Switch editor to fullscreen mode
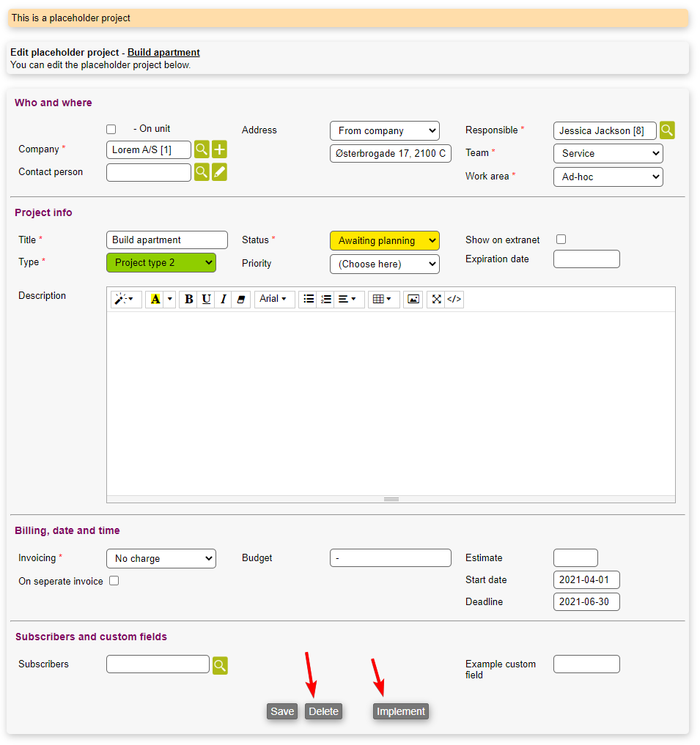700x745 pixels. tap(436, 299)
